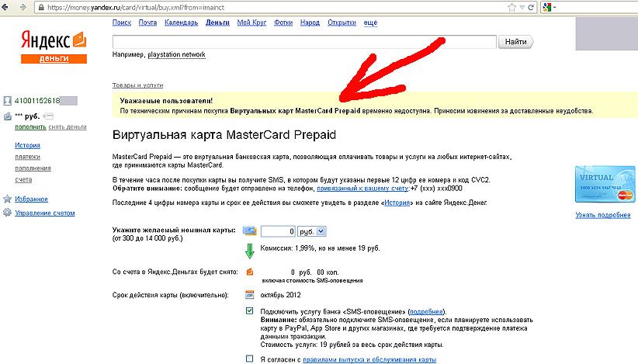Click the История link in card description

click(x=397, y=203)
